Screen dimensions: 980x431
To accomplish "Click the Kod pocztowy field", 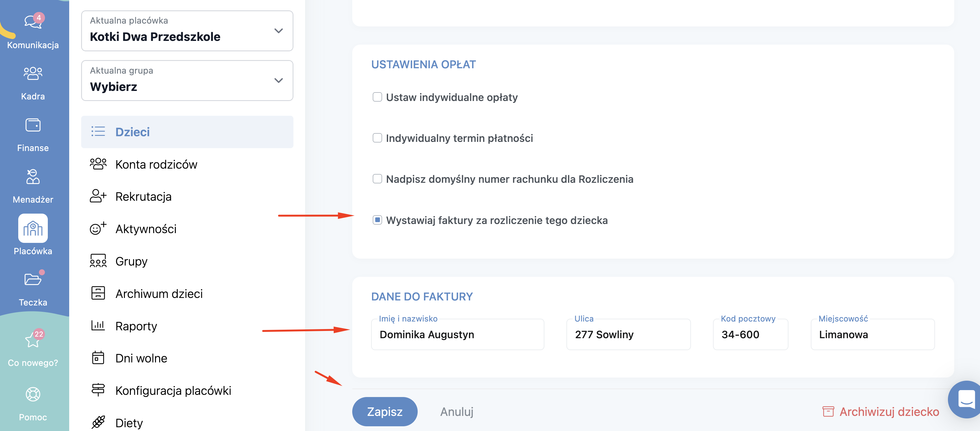I will pos(751,334).
